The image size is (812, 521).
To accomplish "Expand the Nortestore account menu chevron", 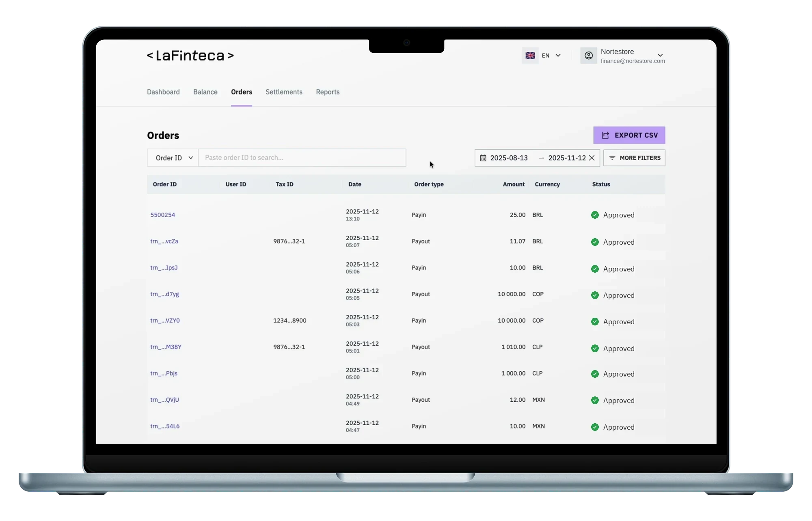I will 660,56.
